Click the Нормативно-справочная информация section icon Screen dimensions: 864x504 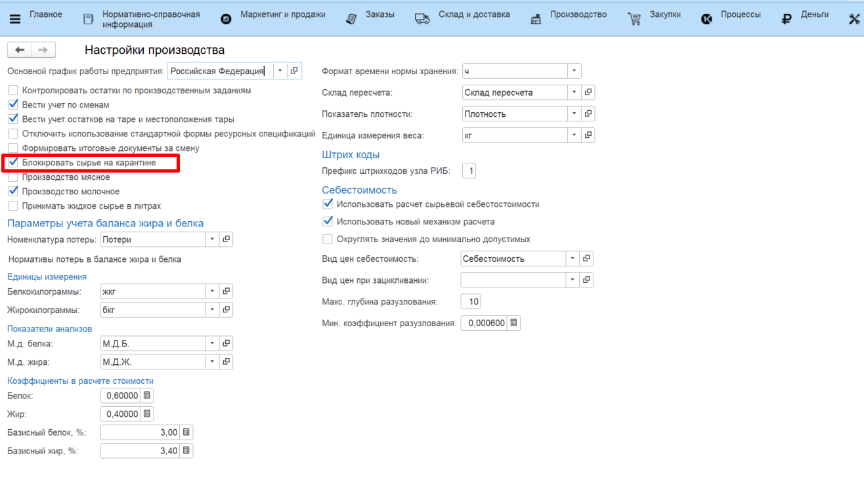tap(89, 19)
